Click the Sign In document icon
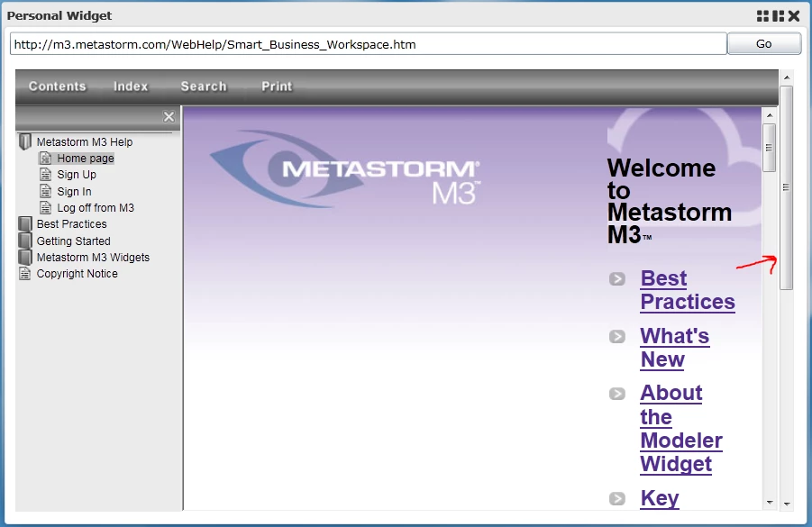This screenshot has height=527, width=812. click(x=46, y=192)
